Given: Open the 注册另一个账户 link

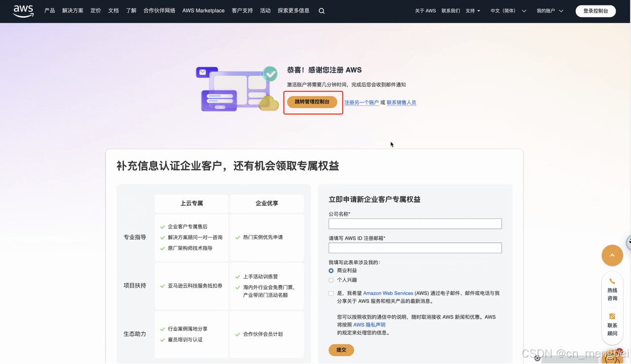Looking at the screenshot, I should 361,102.
